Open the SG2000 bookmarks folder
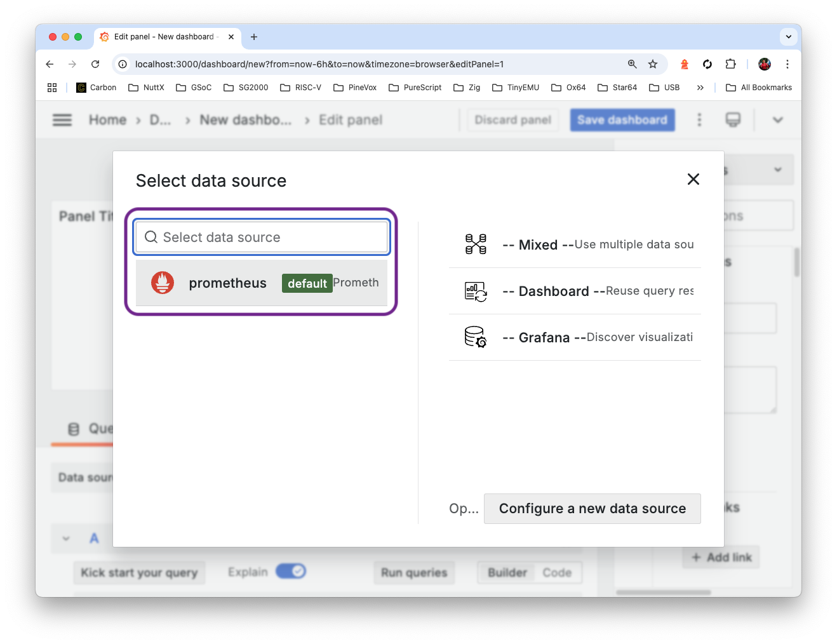Viewport: 837px width, 644px height. (x=246, y=88)
